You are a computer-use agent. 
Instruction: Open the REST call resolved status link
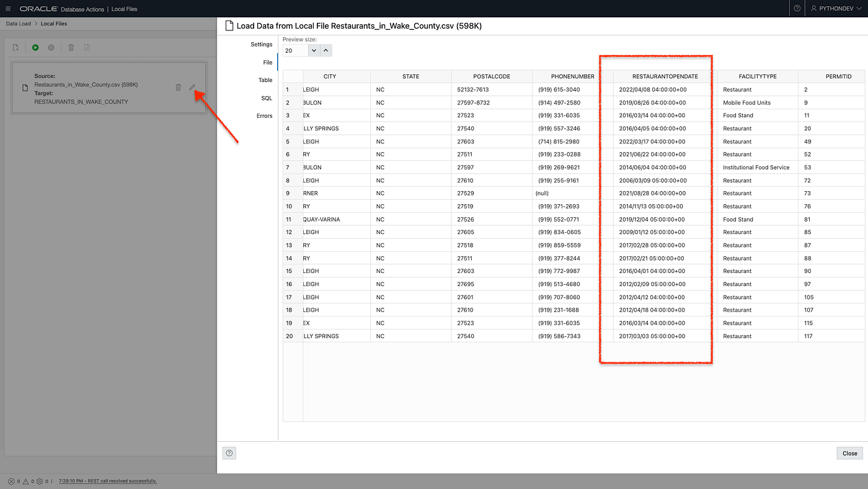[107, 481]
